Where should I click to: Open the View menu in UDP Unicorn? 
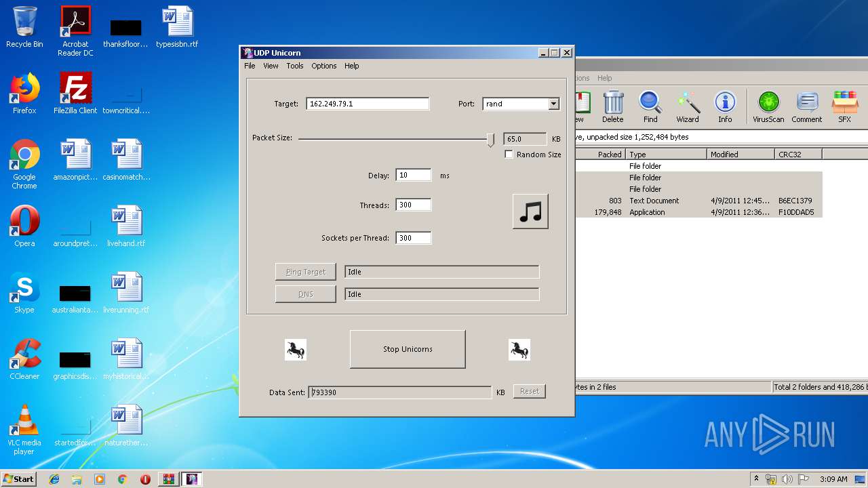(271, 66)
